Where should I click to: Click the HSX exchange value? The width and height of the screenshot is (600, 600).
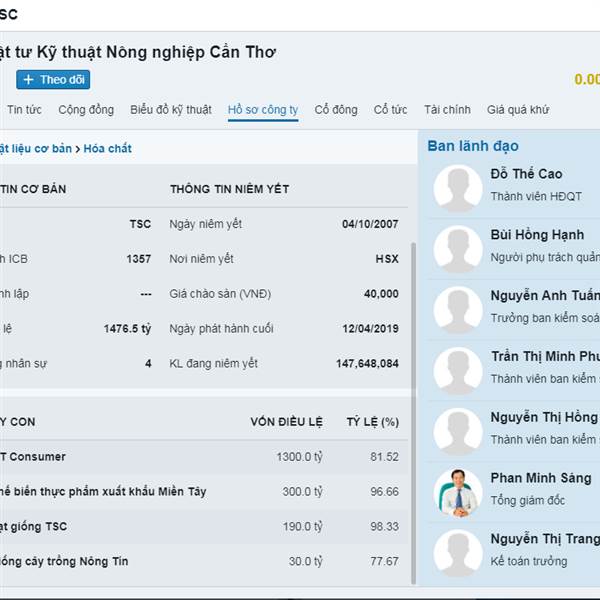(x=387, y=259)
